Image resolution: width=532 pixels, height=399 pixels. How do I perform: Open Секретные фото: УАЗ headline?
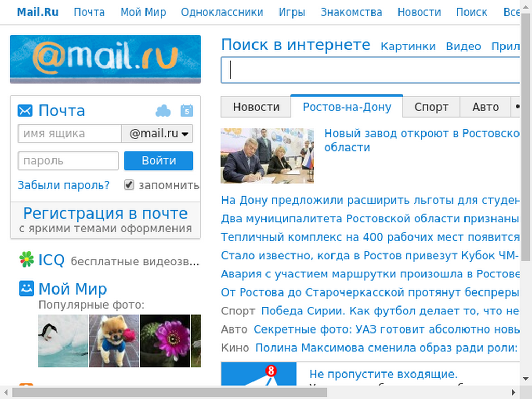pyautogui.click(x=387, y=329)
